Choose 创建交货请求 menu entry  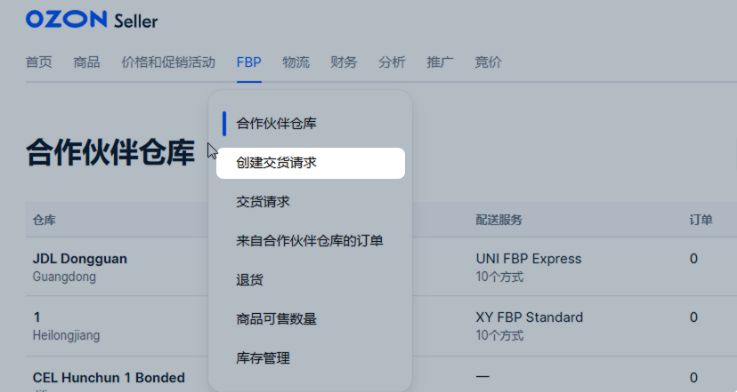pos(310,163)
